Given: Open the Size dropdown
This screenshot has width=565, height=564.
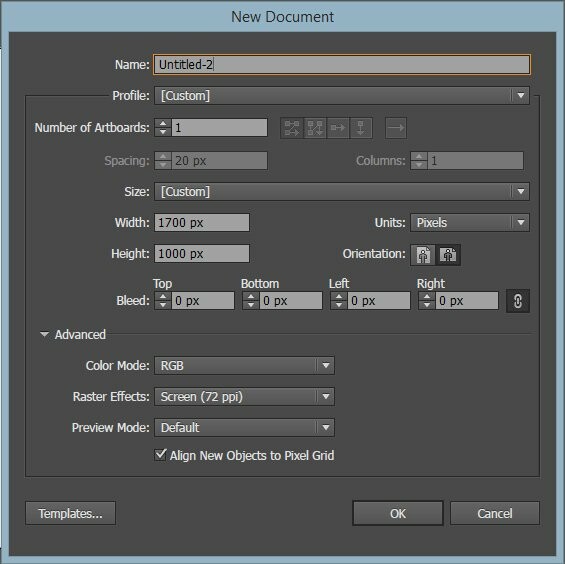Looking at the screenshot, I should (342, 191).
